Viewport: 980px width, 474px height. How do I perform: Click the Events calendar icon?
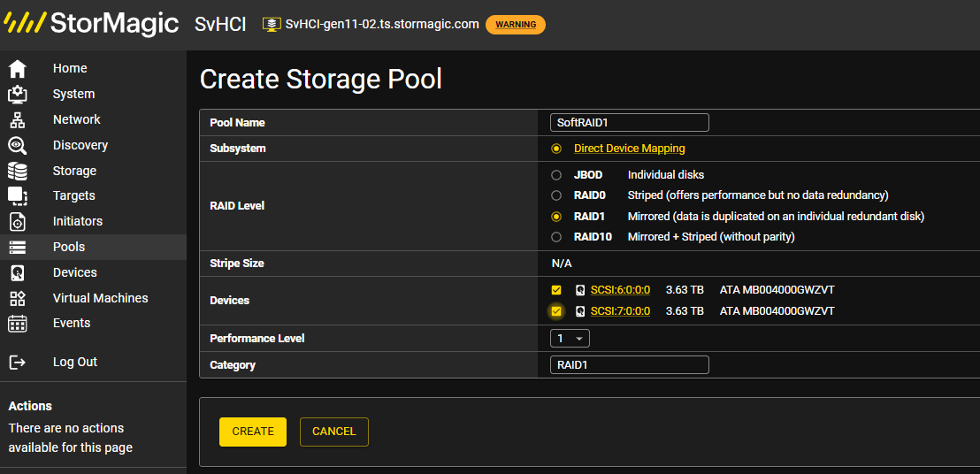(17, 323)
